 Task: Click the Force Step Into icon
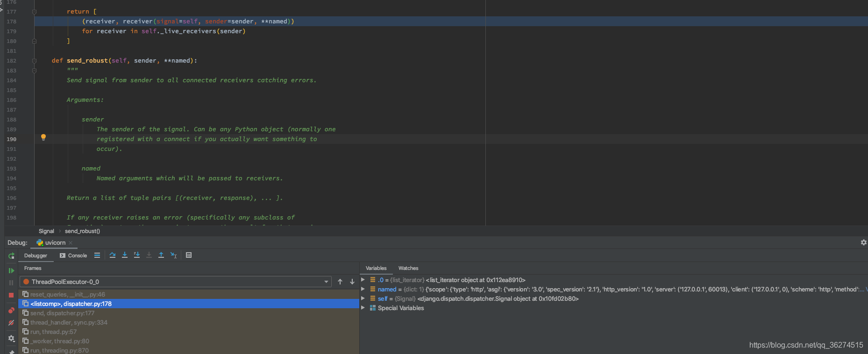click(x=149, y=255)
